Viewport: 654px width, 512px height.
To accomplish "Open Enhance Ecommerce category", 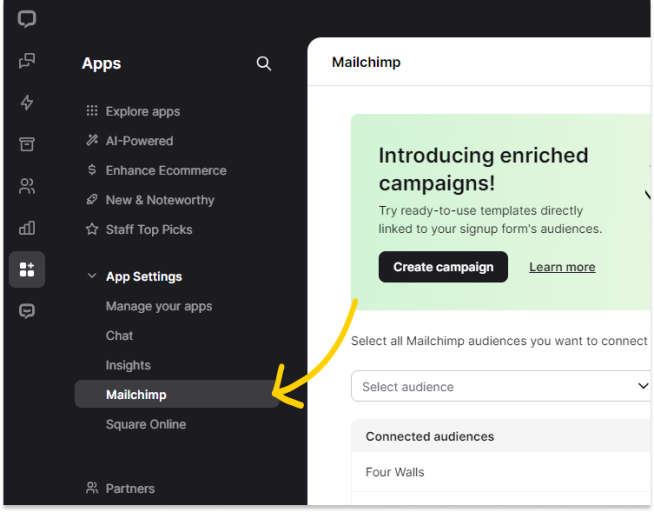I will pyautogui.click(x=156, y=171).
